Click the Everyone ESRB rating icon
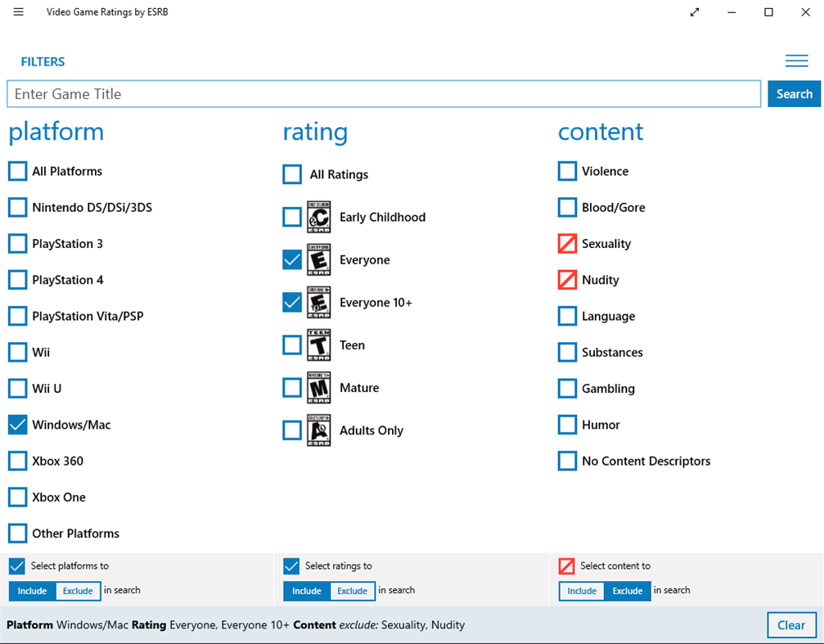 coord(319,259)
